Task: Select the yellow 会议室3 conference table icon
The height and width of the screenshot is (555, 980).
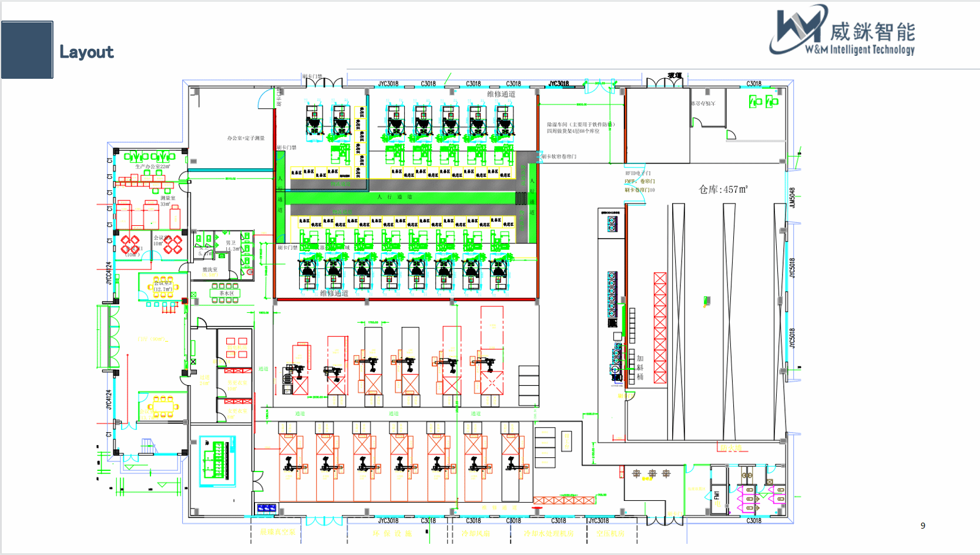Action: pyautogui.click(x=163, y=286)
